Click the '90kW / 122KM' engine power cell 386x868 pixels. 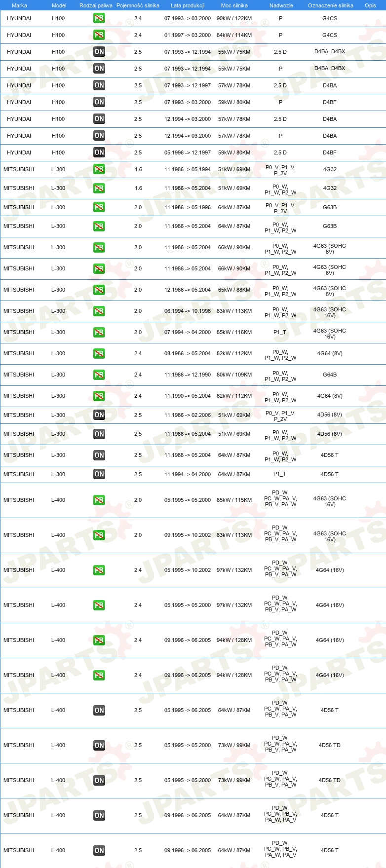[234, 18]
